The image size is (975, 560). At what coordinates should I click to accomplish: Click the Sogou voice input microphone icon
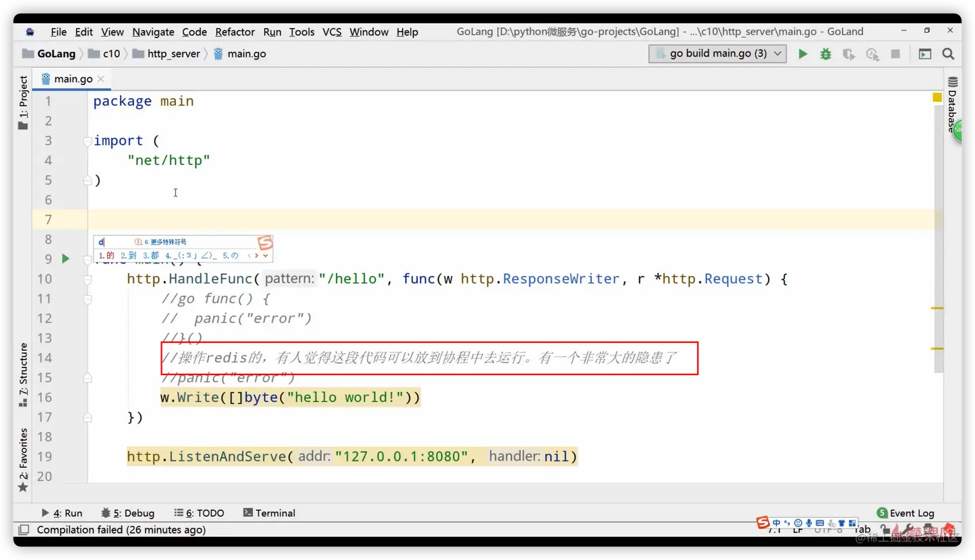[x=809, y=523]
